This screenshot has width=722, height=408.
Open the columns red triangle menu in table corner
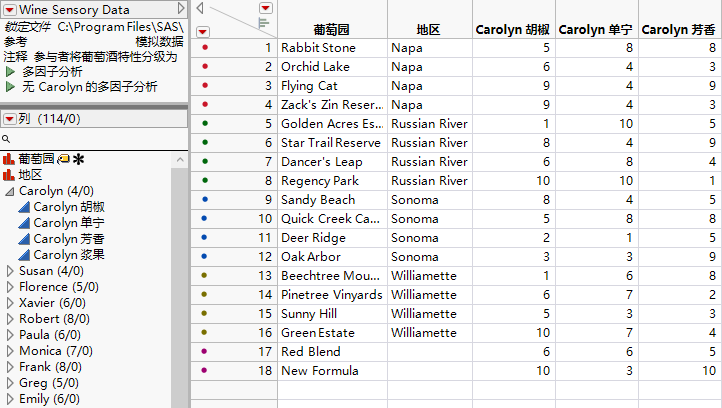tap(266, 8)
